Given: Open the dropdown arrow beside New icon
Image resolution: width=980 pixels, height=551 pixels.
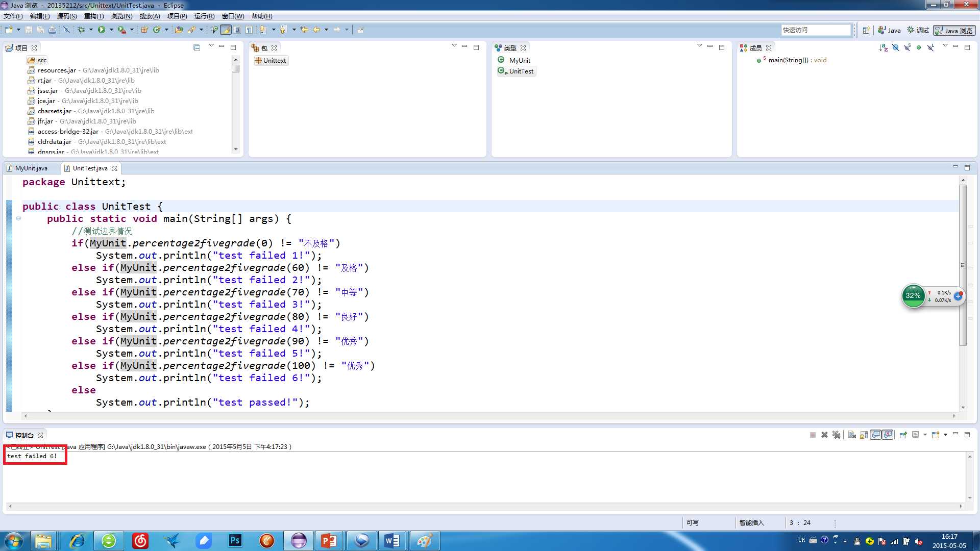Looking at the screenshot, I should [x=19, y=30].
